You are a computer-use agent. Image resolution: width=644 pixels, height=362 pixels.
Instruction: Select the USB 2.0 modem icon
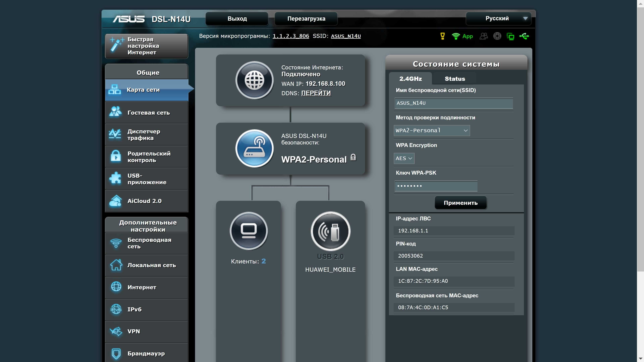click(x=330, y=231)
